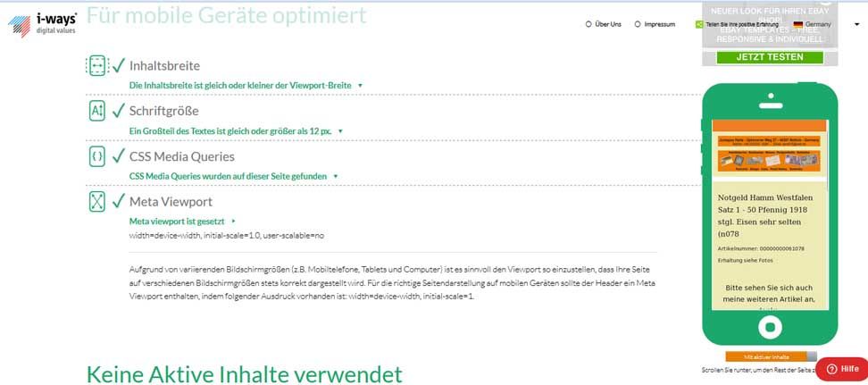The image size is (868, 385).
Task: Click the Inhaltsbreite width icon
Action: tap(96, 65)
